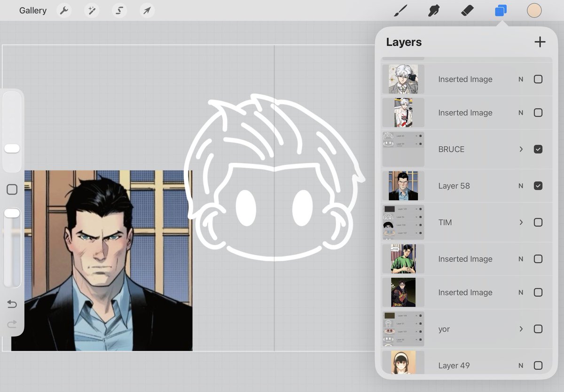
Task: Select the yor group thumbnail
Action: pyautogui.click(x=403, y=329)
